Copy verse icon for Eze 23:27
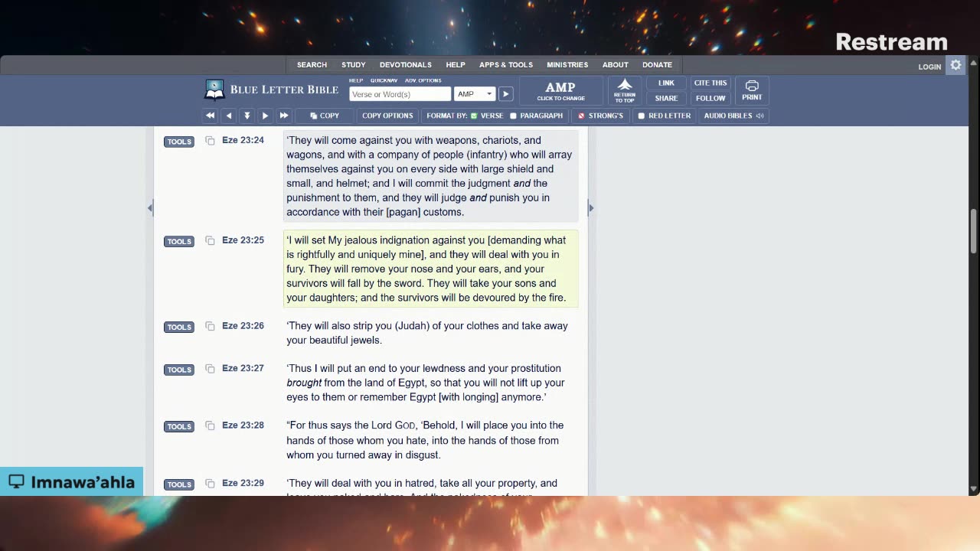The width and height of the screenshot is (980, 551). tap(210, 369)
